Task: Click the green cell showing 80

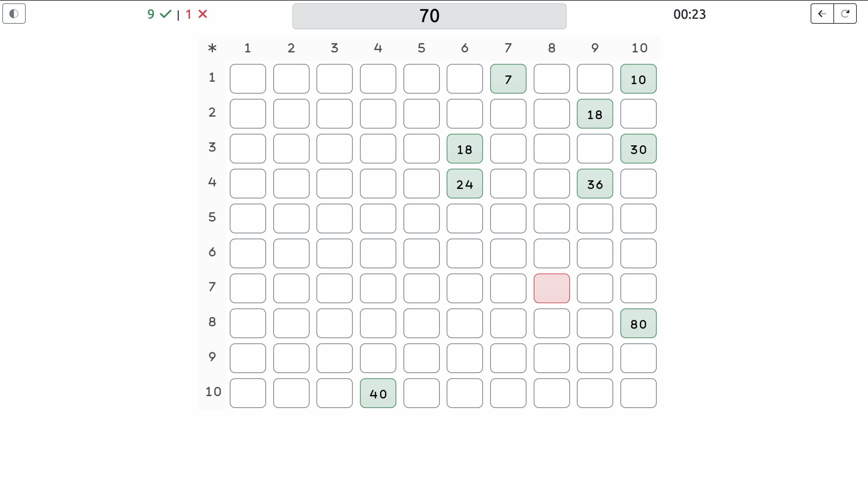Action: click(638, 323)
